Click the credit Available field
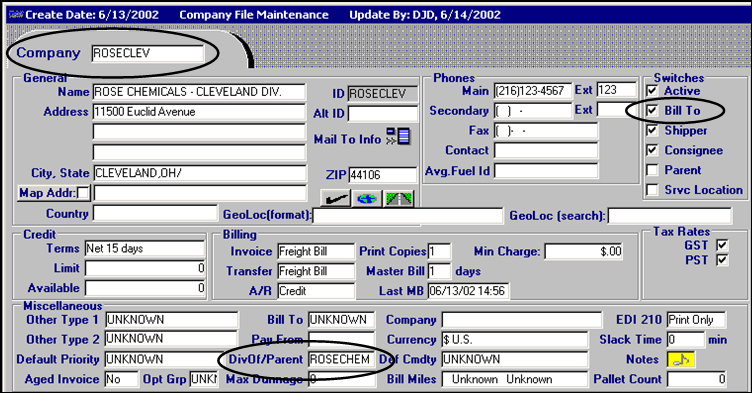The height and width of the screenshot is (393, 752). coord(145,288)
